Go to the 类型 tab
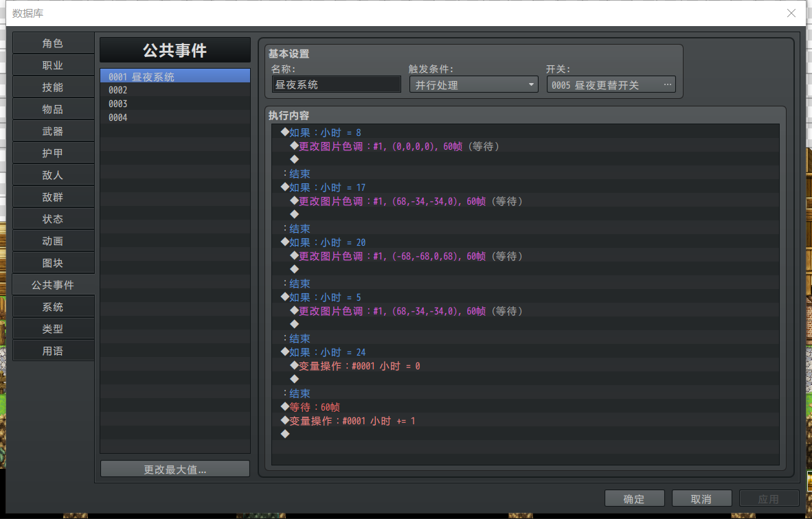Screen dimensions: 812x519 click(54, 329)
